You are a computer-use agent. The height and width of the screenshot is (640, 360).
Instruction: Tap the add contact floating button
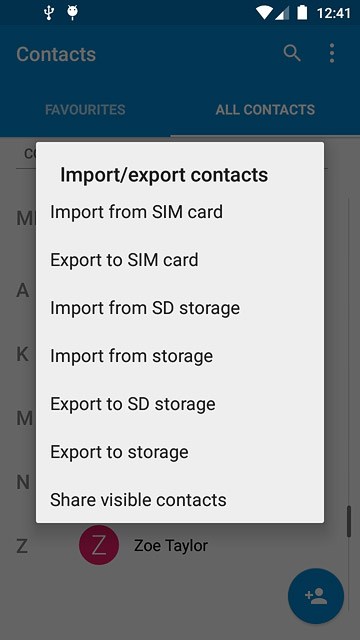(316, 596)
